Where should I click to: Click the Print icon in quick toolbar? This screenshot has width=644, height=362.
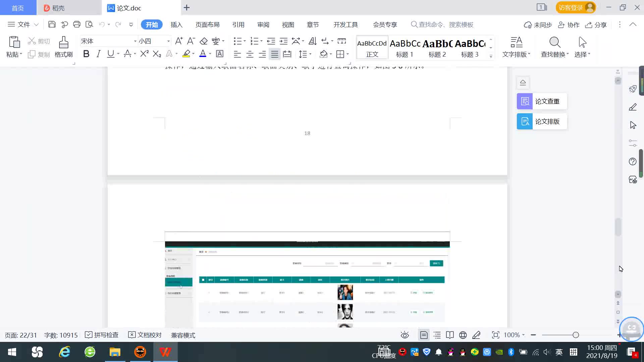pyautogui.click(x=77, y=24)
